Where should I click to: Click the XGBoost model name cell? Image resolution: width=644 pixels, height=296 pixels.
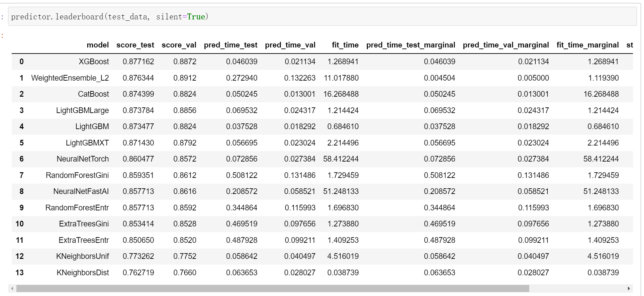[94, 62]
